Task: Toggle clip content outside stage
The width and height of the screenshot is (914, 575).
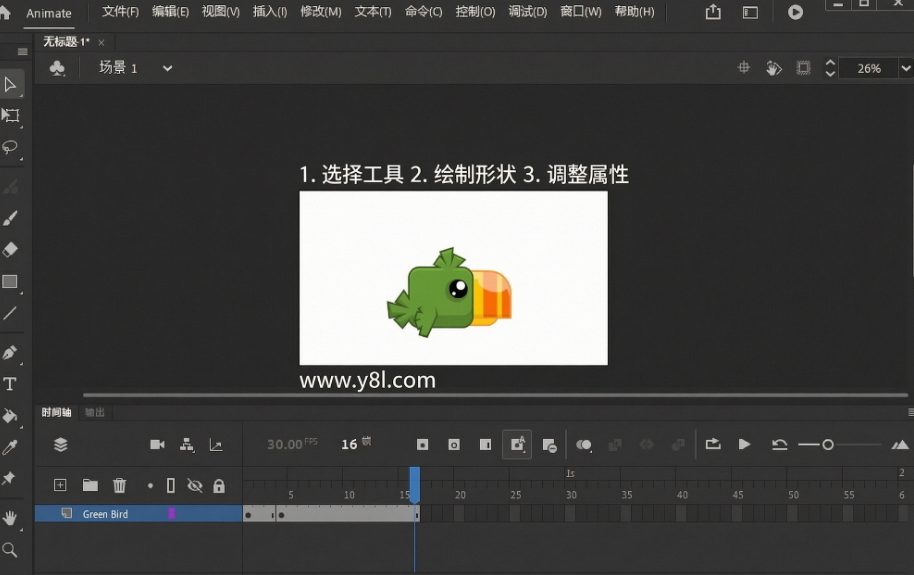Action: (x=803, y=68)
